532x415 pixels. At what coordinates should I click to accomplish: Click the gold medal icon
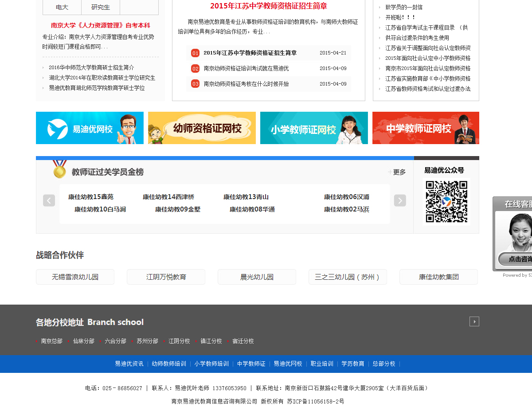pyautogui.click(x=59, y=170)
